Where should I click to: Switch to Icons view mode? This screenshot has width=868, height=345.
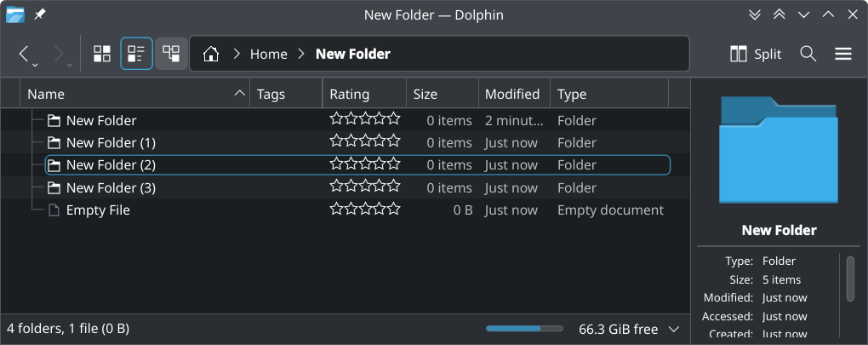click(x=102, y=54)
